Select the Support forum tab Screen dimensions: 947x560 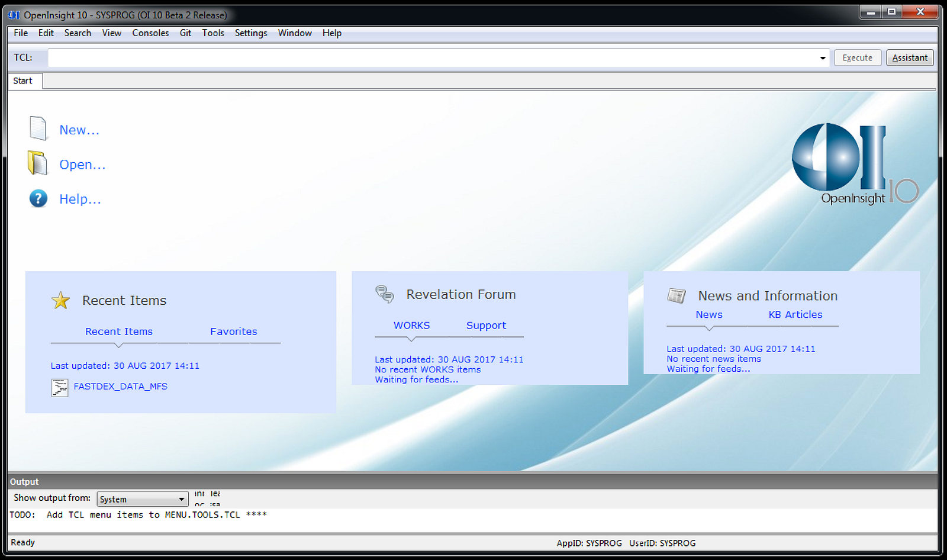487,326
